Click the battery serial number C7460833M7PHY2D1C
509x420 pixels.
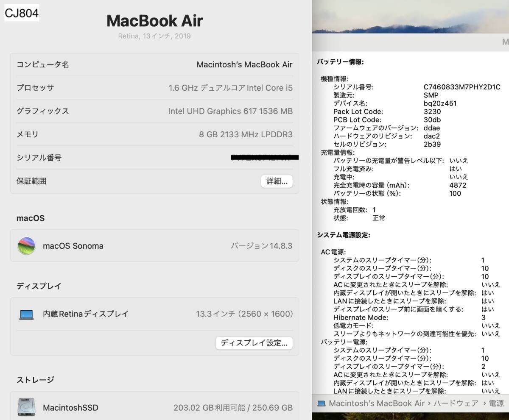point(462,87)
